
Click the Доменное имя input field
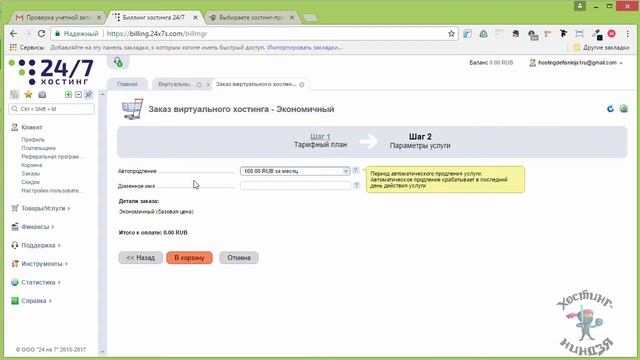[x=295, y=186]
